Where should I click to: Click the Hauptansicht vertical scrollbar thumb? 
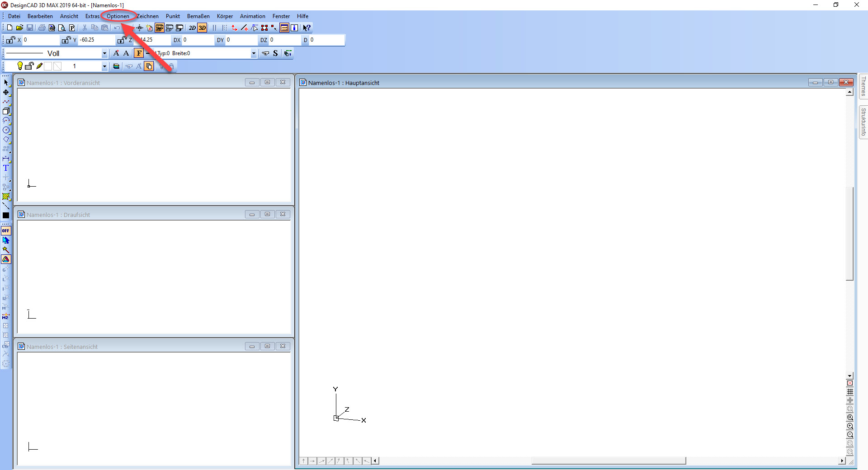[849, 233]
